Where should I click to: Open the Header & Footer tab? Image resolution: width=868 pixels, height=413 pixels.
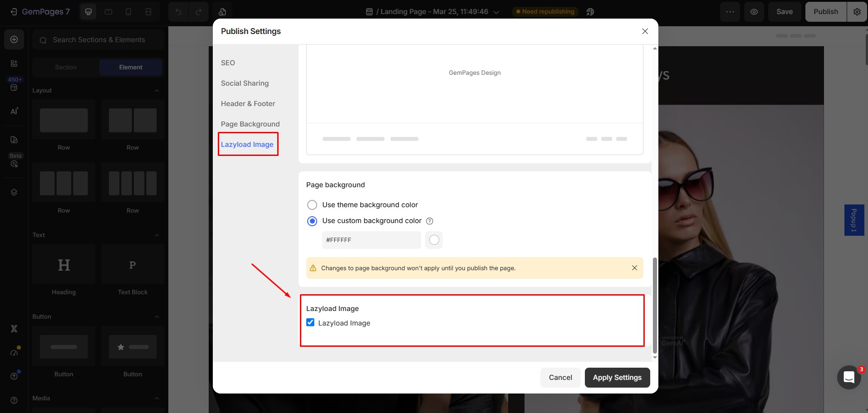pos(248,103)
